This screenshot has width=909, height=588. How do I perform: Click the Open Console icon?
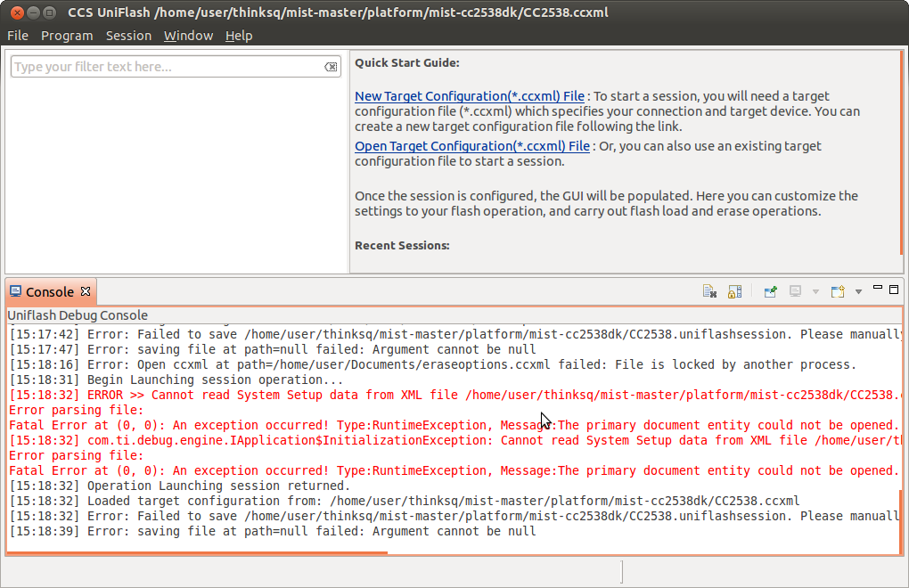pos(838,291)
